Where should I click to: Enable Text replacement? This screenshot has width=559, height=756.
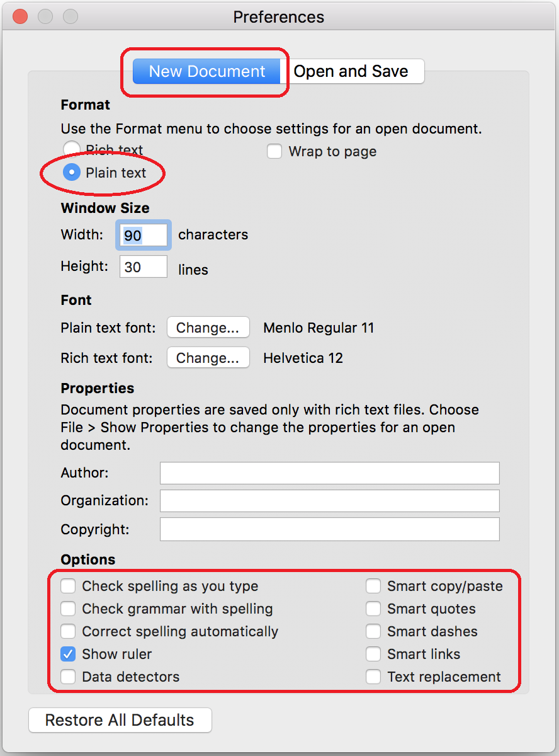tap(373, 677)
